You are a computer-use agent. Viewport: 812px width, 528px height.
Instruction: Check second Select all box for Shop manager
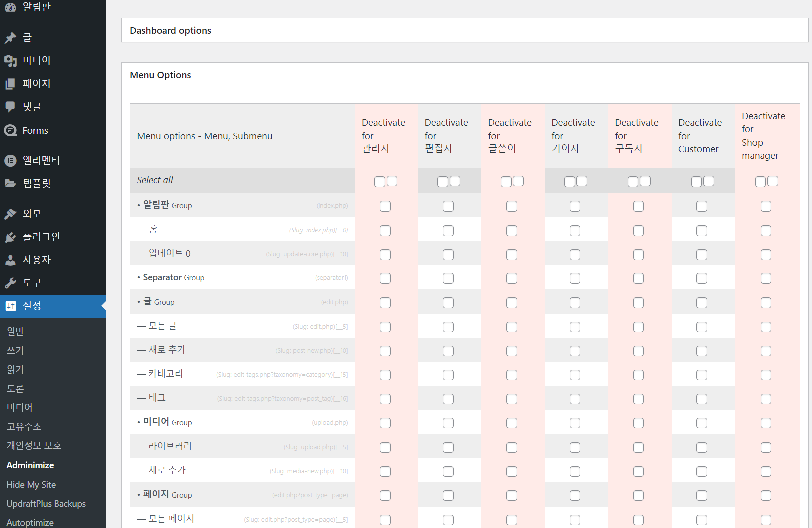point(773,181)
